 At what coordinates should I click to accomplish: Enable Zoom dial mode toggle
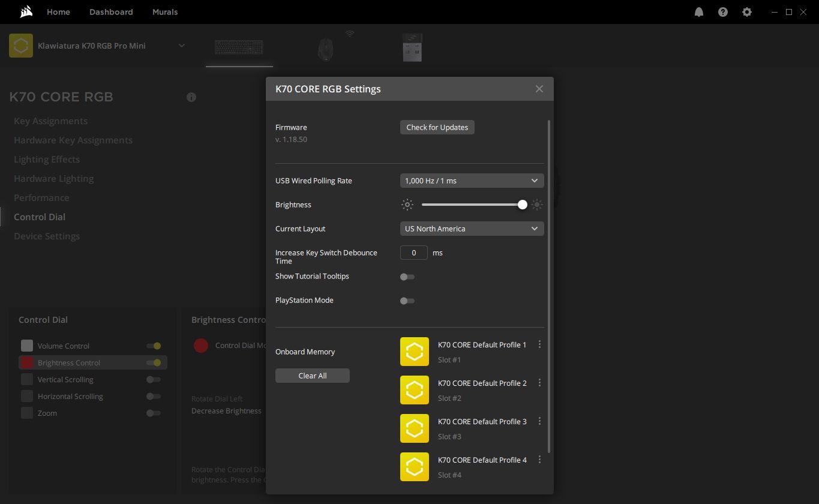pyautogui.click(x=154, y=413)
